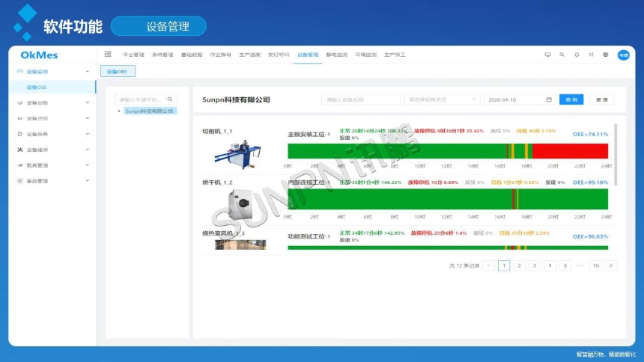This screenshot has height=362, width=644.
Task: Click the 设备维修 wrench icon
Action: coord(19,150)
